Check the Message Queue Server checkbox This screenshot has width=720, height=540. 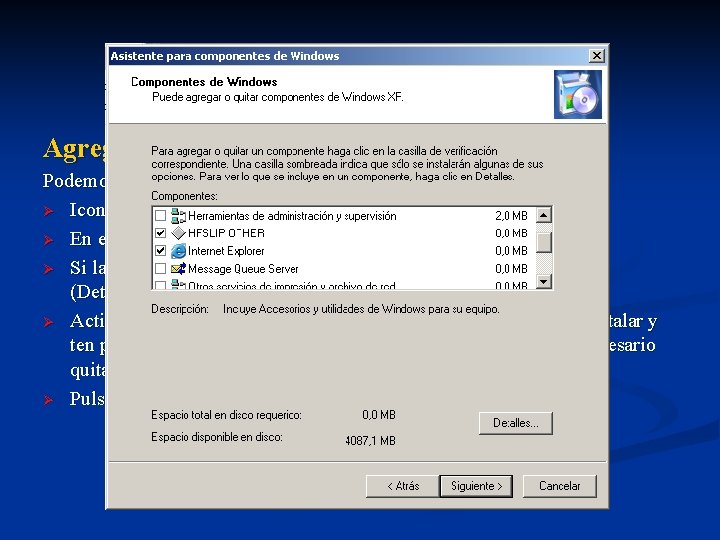pos(160,268)
